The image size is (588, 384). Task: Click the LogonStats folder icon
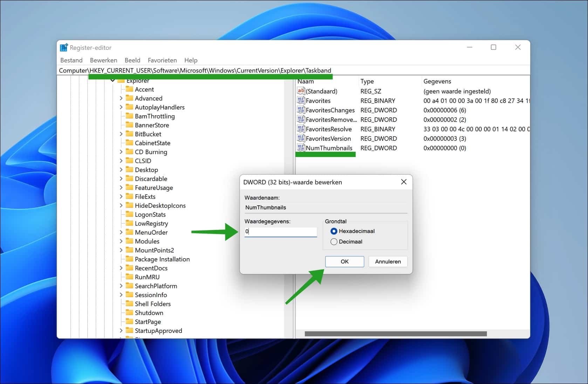(129, 214)
